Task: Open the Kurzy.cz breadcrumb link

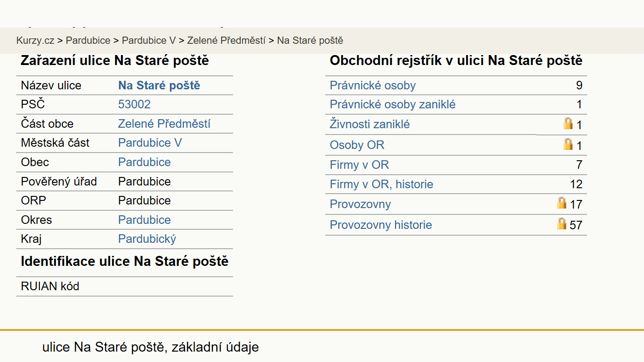Action: 35,40
